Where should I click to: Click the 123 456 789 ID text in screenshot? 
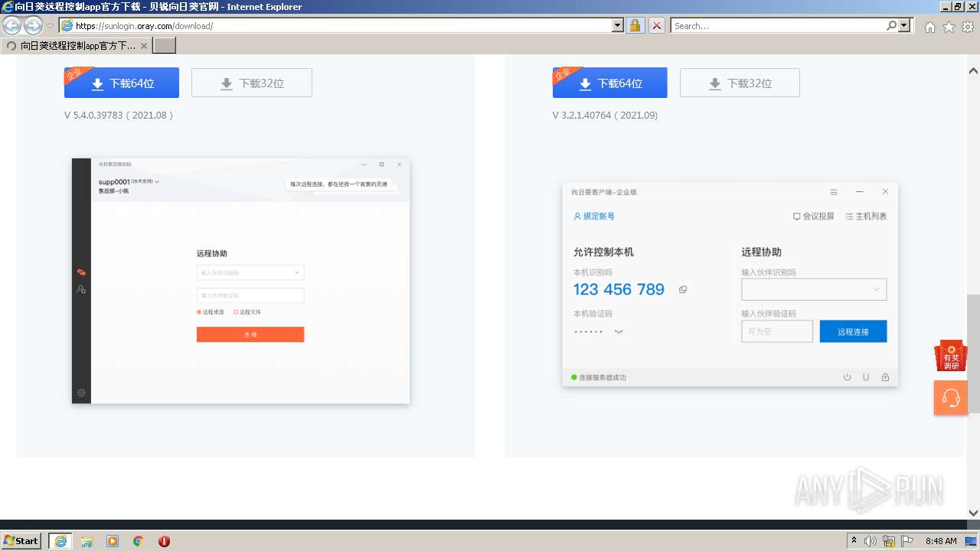click(619, 289)
